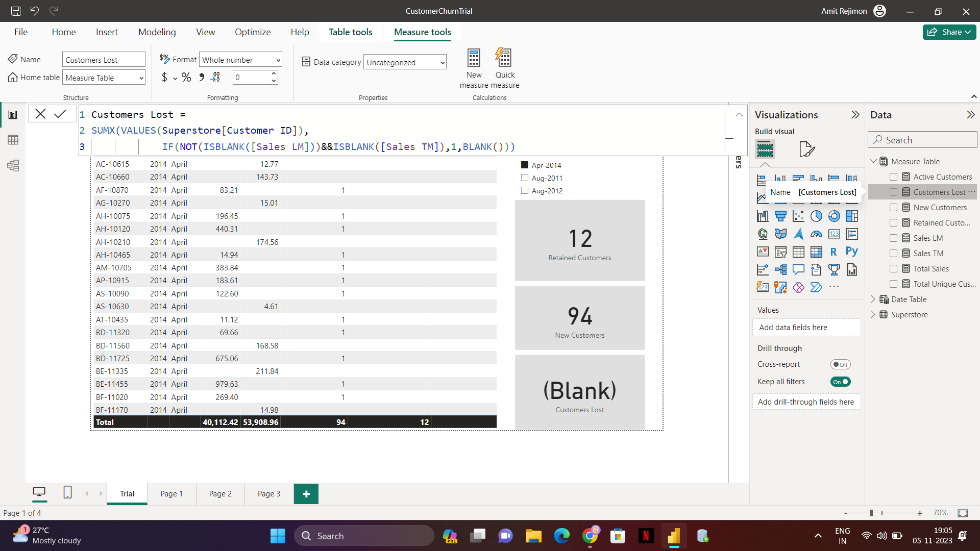Commit the DAX formula with checkmark
This screenshot has height=551, width=980.
click(60, 114)
